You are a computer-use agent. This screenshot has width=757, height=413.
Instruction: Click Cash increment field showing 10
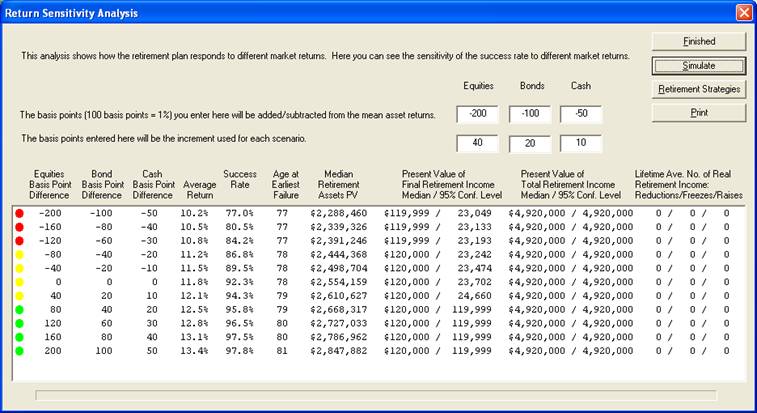[579, 143]
